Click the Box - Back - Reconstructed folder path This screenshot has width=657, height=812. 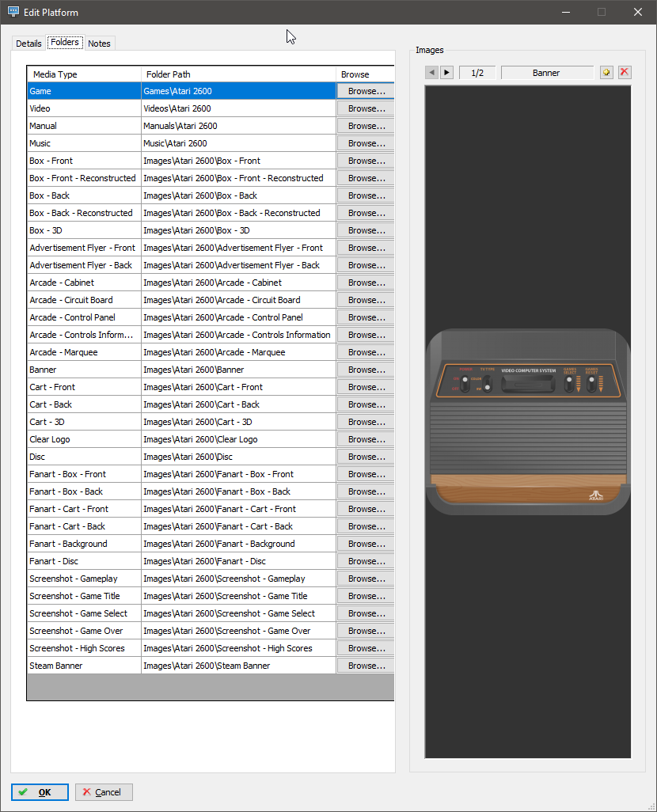click(x=239, y=214)
